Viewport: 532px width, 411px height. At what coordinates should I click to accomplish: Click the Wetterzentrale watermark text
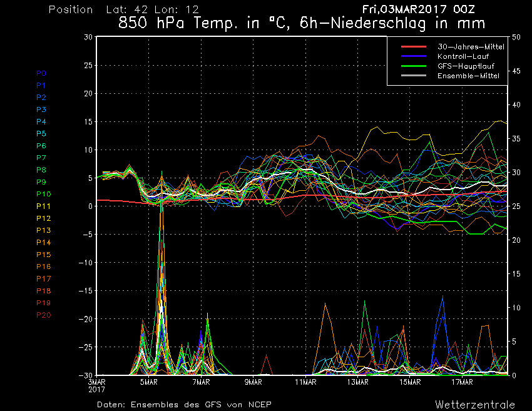coord(475,405)
